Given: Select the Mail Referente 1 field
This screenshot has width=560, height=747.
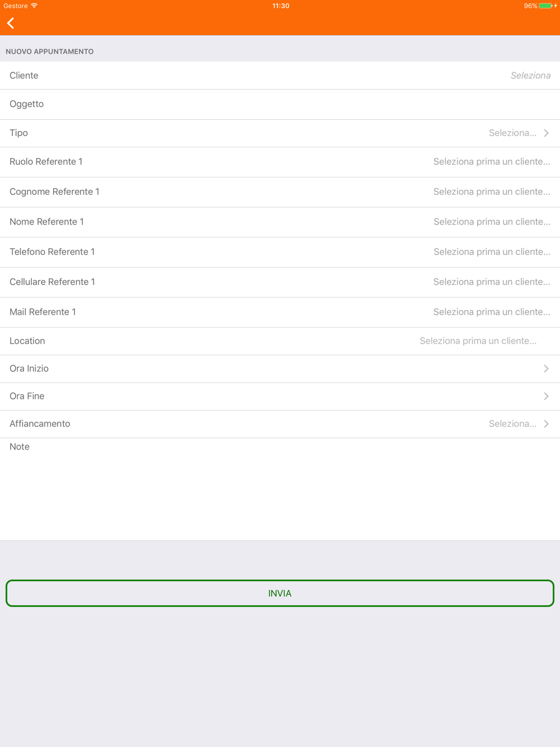Looking at the screenshot, I should [x=491, y=312].
